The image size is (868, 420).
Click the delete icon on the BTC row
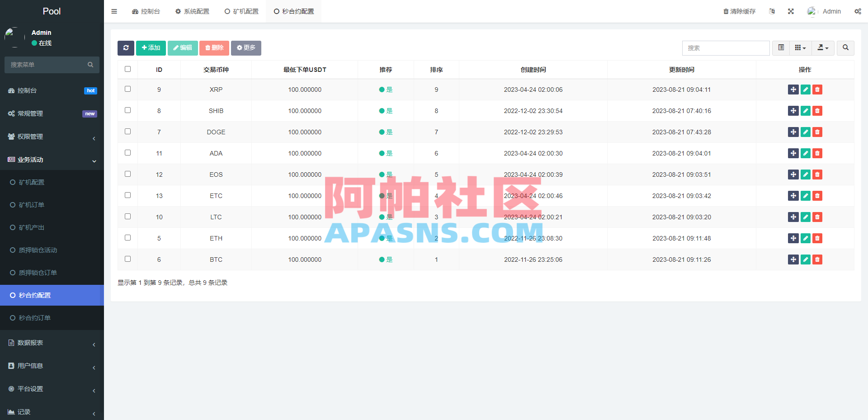[817, 260]
